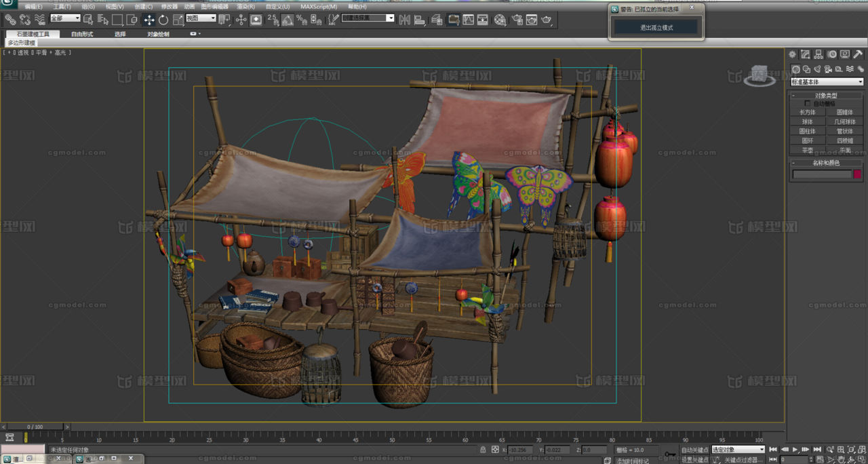Image resolution: width=868 pixels, height=464 pixels.
Task: Click the object color swatch
Action: pyautogui.click(x=857, y=174)
